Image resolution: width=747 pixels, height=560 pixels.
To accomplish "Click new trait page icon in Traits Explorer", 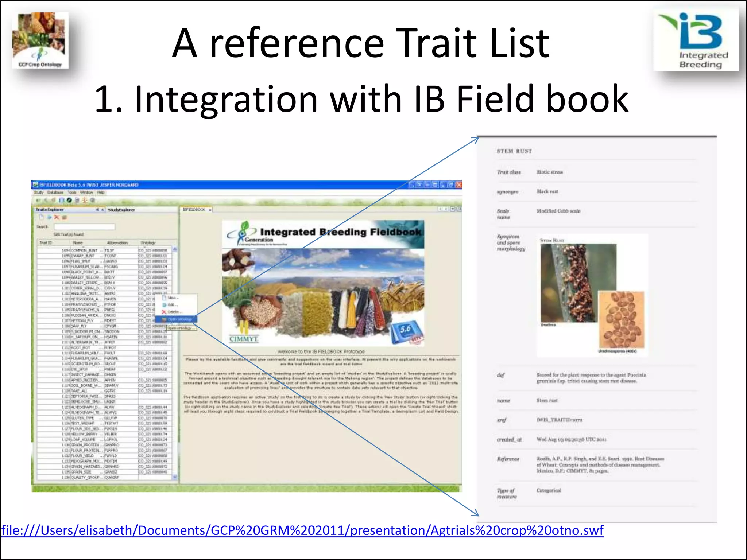I will pyautogui.click(x=41, y=217).
